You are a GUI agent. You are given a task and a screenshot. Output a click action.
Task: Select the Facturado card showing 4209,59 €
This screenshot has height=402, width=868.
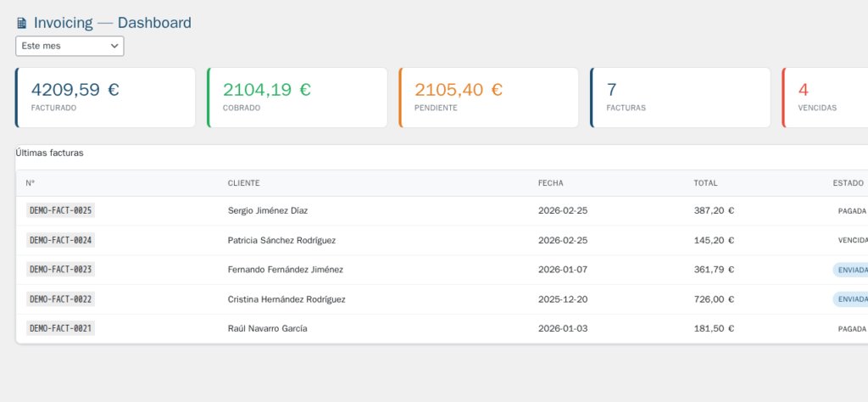(x=105, y=98)
